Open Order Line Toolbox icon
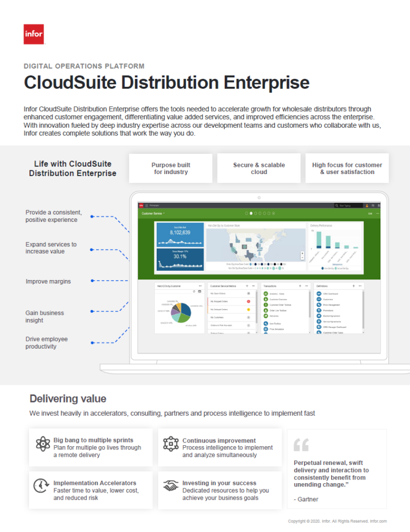 click(266, 310)
